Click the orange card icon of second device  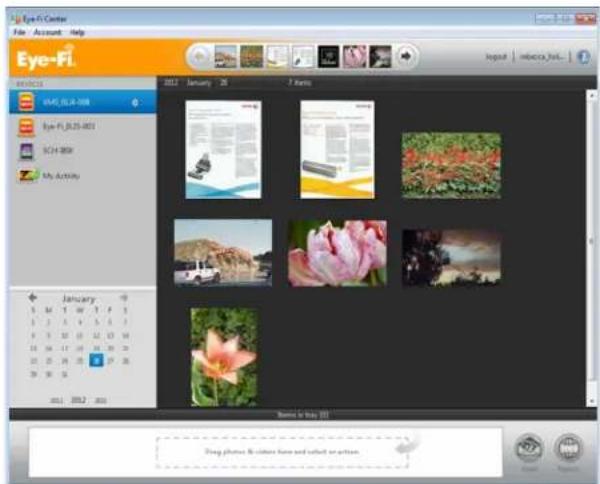pos(26,127)
